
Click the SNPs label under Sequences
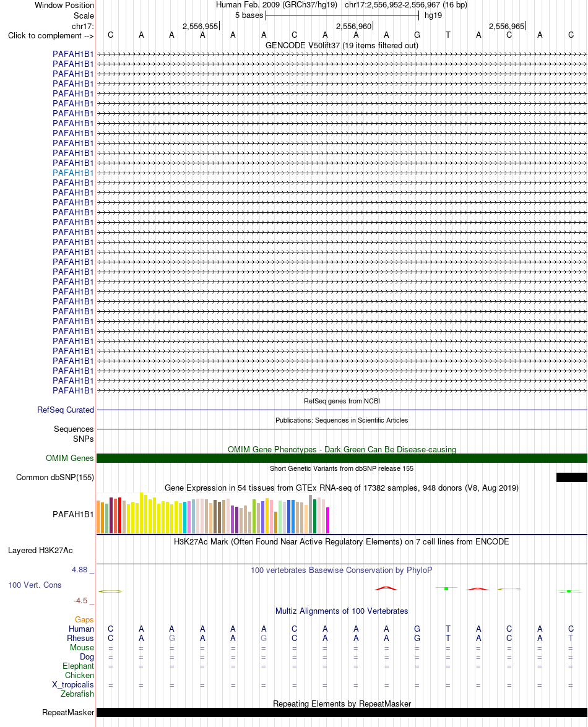pos(83,439)
